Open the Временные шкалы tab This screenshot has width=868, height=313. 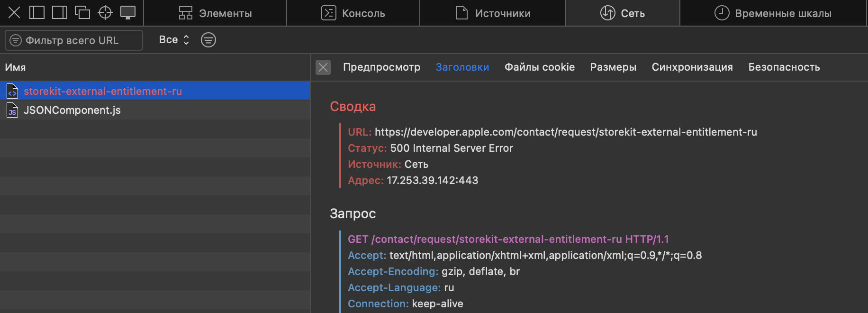click(773, 13)
